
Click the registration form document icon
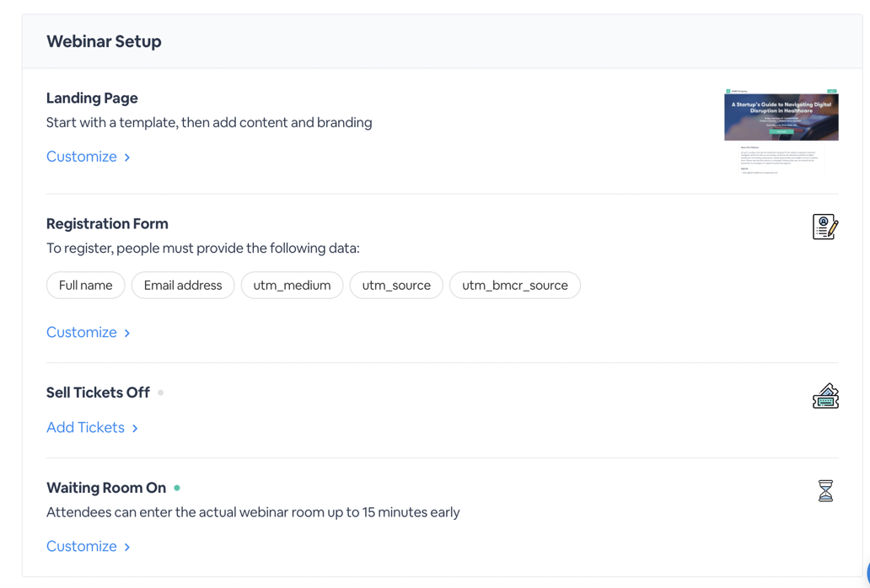pyautogui.click(x=824, y=226)
